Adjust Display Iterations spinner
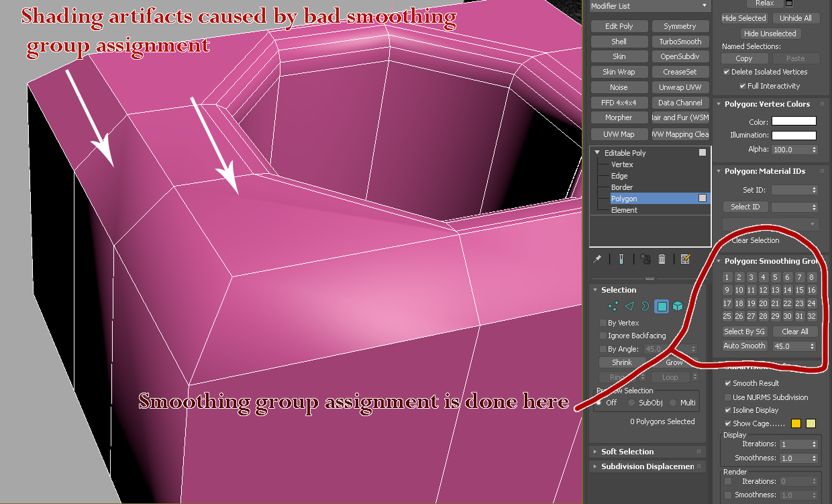Screen dimensions: 832x504 click(x=815, y=444)
